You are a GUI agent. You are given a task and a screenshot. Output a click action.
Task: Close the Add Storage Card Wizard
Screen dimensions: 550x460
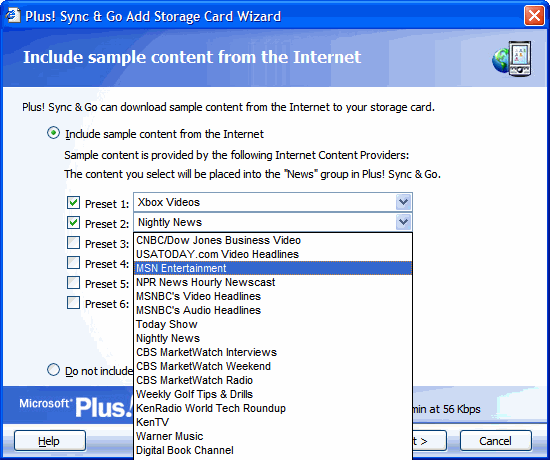tap(534, 16)
